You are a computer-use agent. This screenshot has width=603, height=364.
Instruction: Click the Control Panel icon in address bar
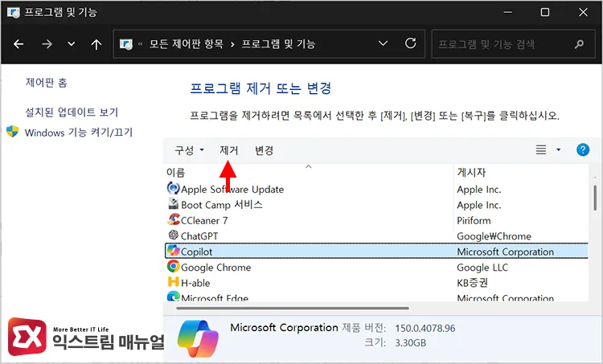(x=125, y=44)
